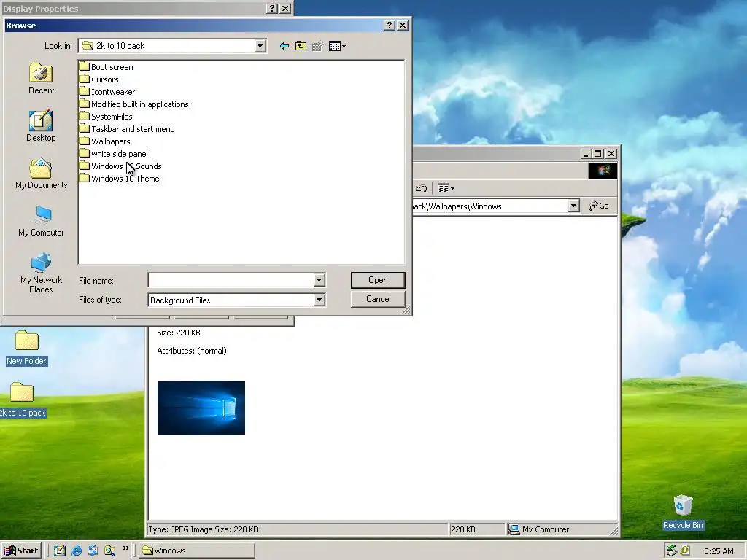Click the 220 KB status bar size cell
Screen dimensions: 747x560
point(476,529)
